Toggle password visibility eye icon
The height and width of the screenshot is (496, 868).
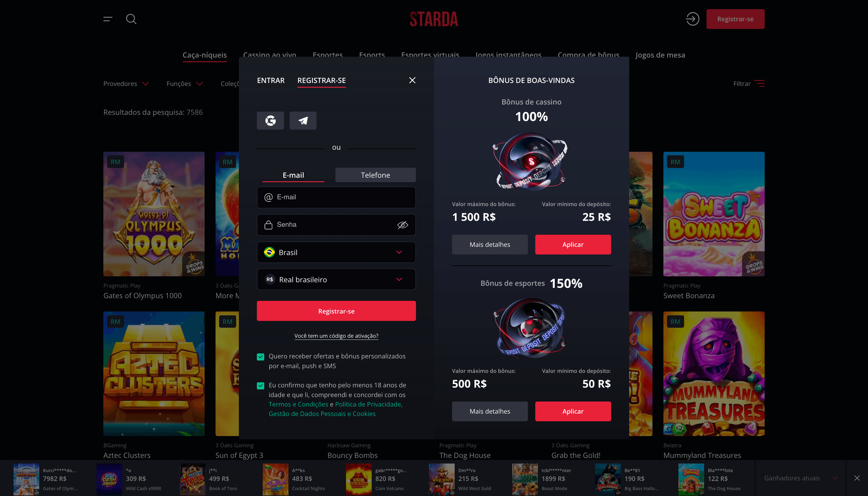pyautogui.click(x=402, y=225)
